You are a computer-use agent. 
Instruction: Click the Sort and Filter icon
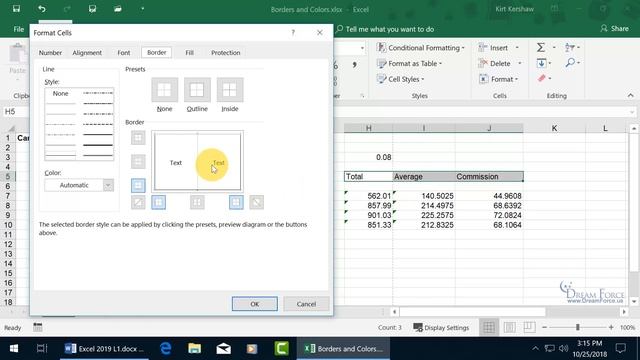point(569,47)
